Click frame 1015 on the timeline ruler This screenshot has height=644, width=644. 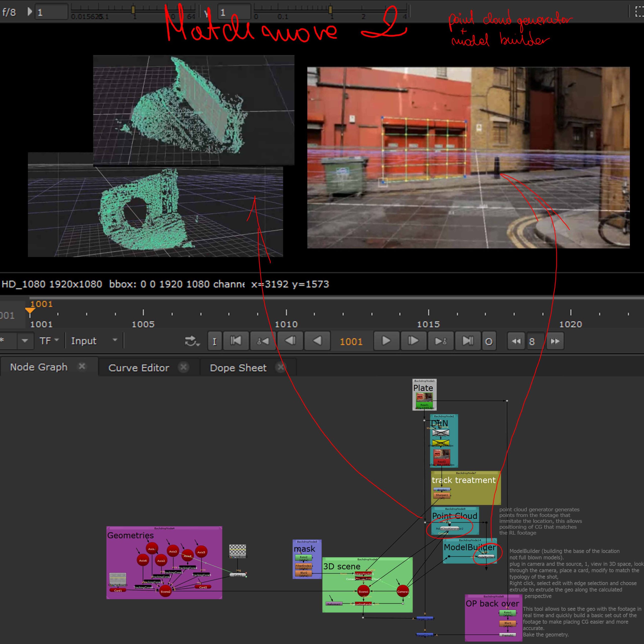[x=428, y=324]
